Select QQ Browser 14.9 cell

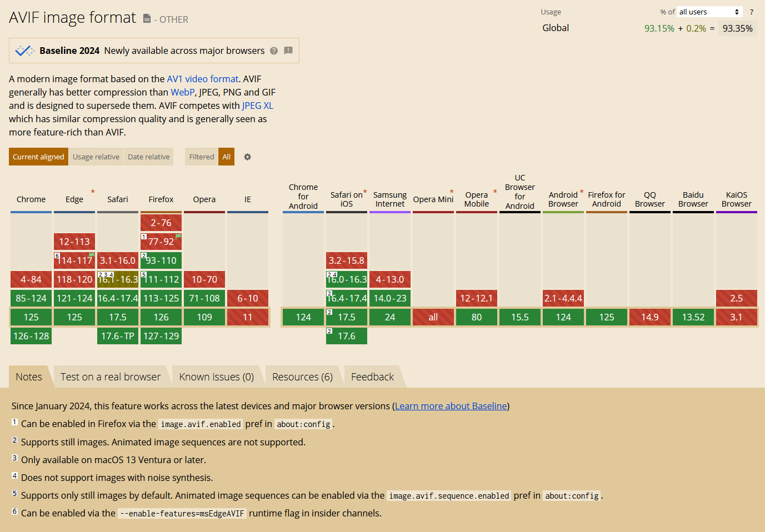(x=650, y=317)
